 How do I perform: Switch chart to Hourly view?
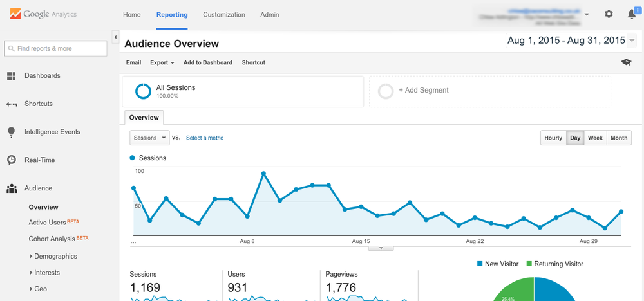point(553,138)
